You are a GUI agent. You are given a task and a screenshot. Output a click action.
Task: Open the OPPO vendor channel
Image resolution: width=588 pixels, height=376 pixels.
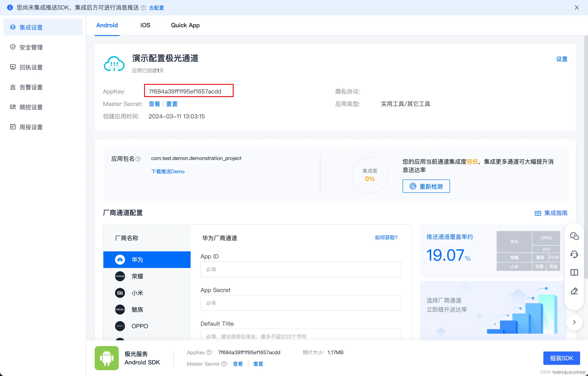click(147, 326)
